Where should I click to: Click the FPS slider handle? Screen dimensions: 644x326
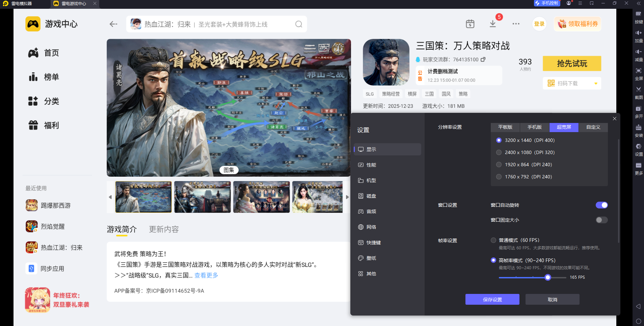pyautogui.click(x=548, y=277)
